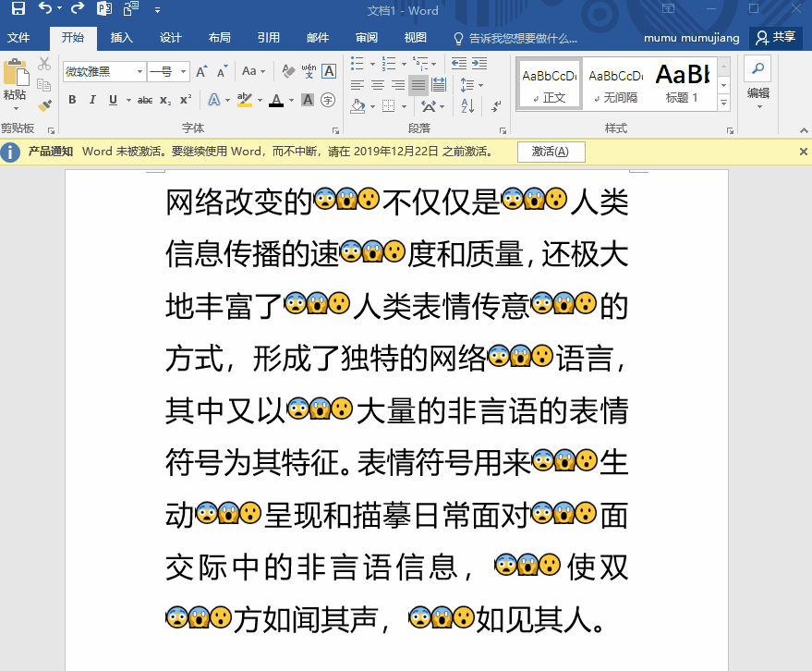
Task: Show or hide paragraph marks
Action: 496,106
